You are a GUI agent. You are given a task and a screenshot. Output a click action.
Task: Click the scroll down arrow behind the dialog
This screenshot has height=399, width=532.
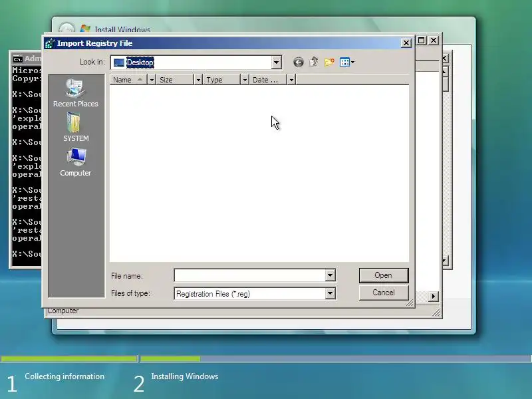pyautogui.click(x=445, y=261)
